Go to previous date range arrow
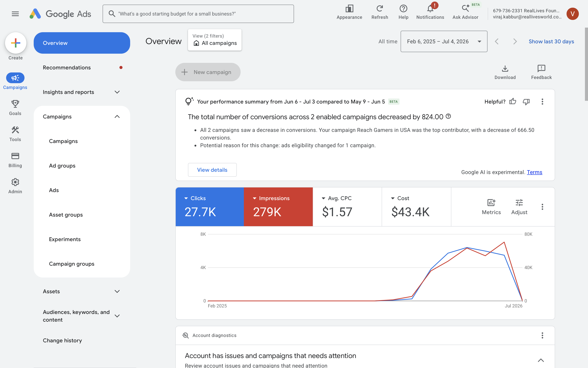Screen dimensions: 588x368 [x=497, y=41]
